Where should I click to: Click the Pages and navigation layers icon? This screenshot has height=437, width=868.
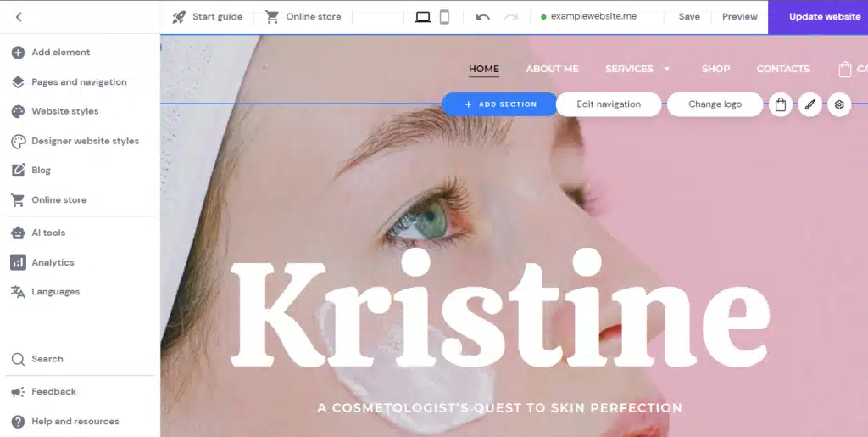pyautogui.click(x=18, y=82)
